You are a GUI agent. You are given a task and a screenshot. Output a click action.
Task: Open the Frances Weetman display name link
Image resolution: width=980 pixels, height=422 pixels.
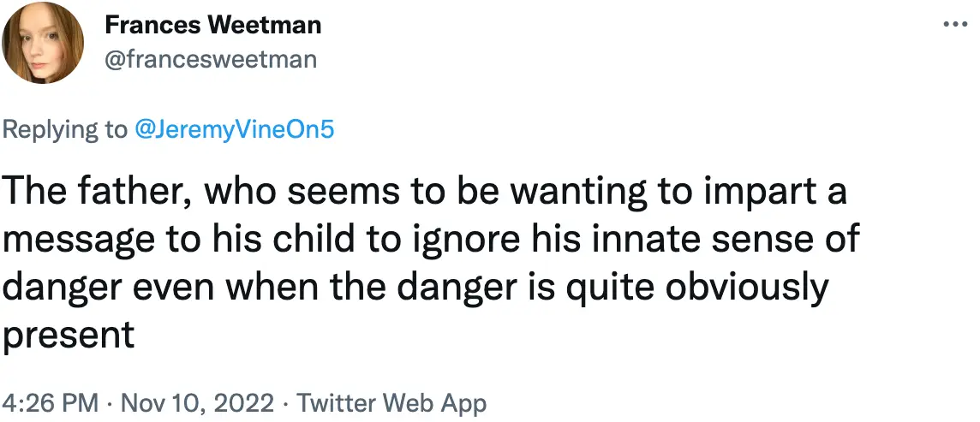[x=213, y=26]
